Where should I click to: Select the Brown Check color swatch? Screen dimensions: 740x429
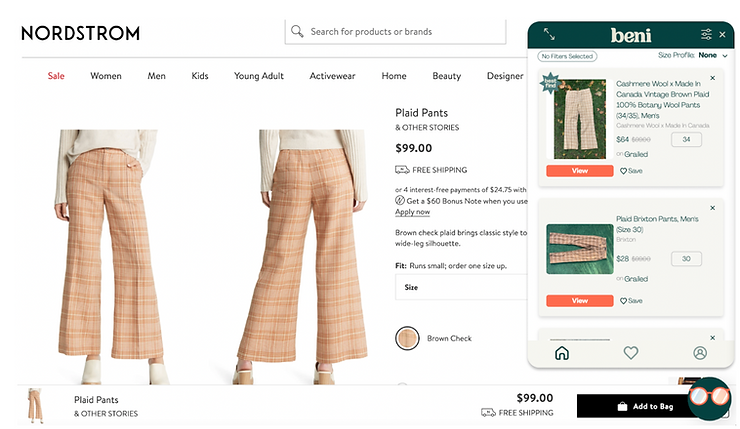coord(407,338)
